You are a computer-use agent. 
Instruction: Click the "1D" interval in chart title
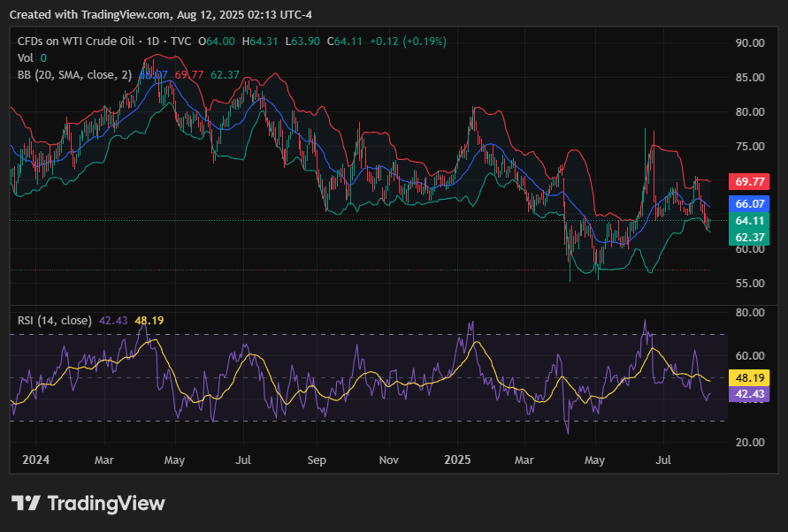(x=153, y=42)
